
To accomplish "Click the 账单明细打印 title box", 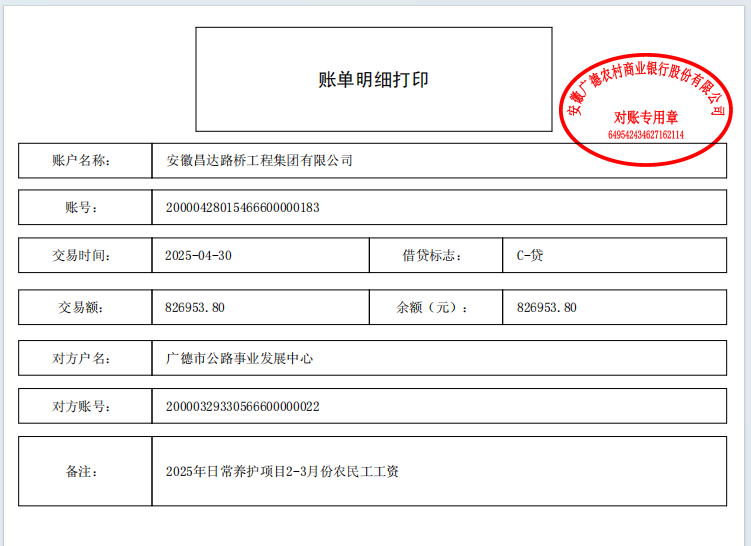I will 373,80.
